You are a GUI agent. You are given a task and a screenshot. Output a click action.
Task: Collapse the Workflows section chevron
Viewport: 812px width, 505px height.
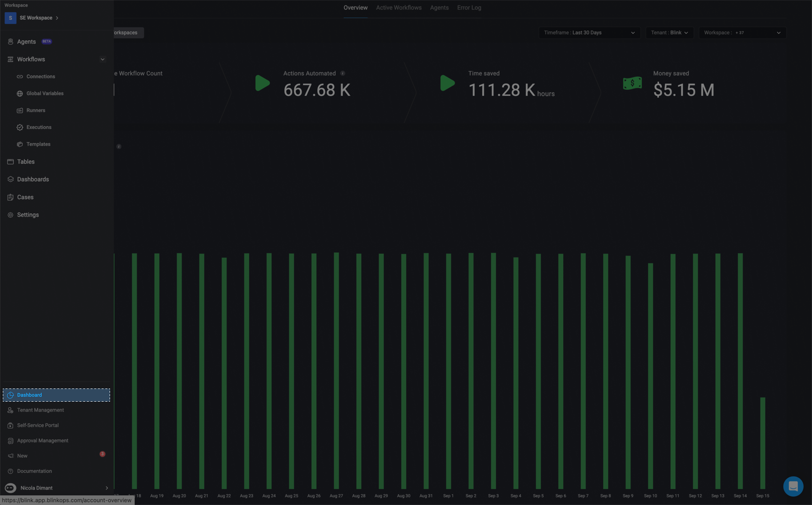pos(102,59)
